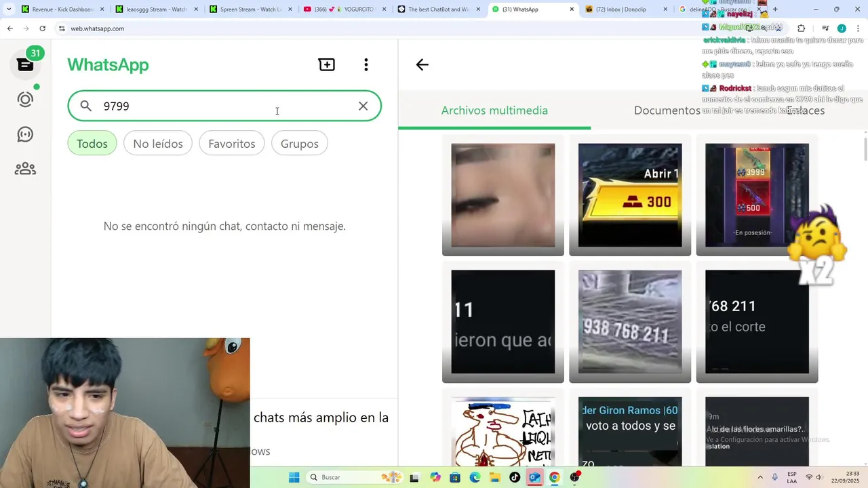Screen dimensions: 868x488
Task: Open the 3999 and 500 weapons thumbnail
Action: (x=757, y=195)
